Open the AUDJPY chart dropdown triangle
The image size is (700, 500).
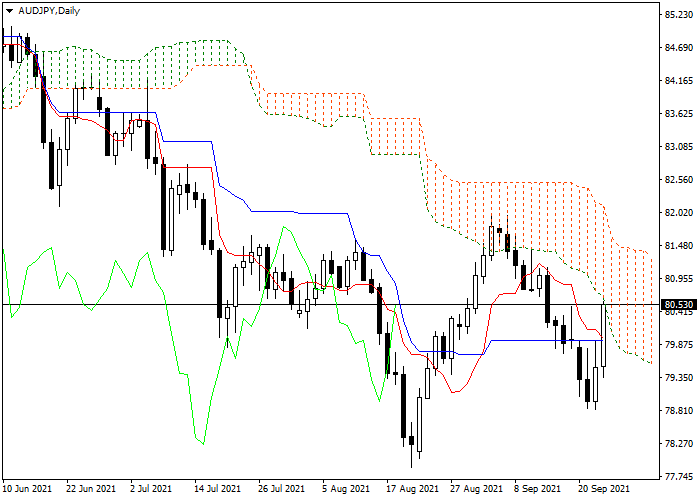point(9,11)
